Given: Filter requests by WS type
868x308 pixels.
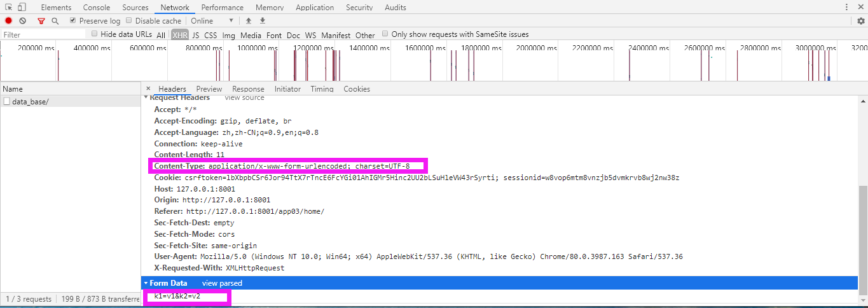Looking at the screenshot, I should (x=310, y=35).
